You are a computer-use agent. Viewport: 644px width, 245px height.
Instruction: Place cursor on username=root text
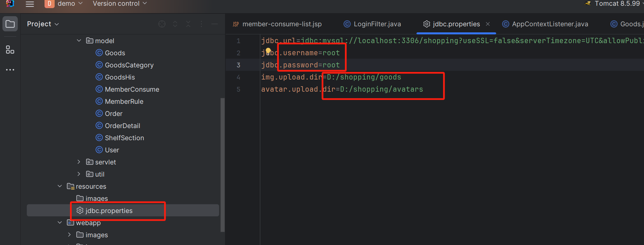[x=311, y=53]
